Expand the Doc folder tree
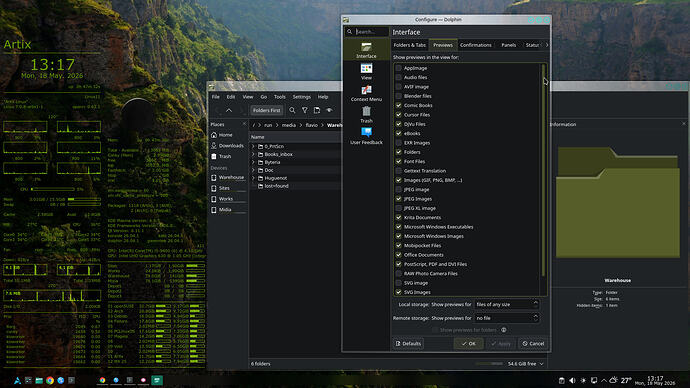This screenshot has width=690, height=388. tap(253, 170)
